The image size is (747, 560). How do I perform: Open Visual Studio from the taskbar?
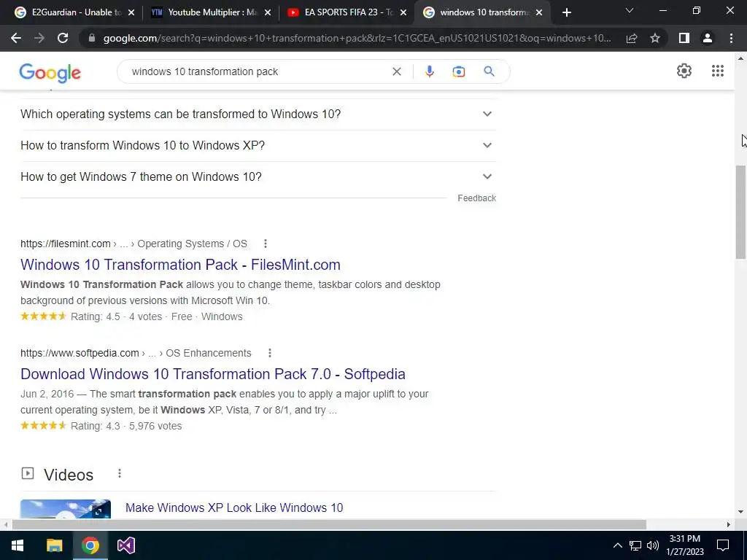coord(125,545)
